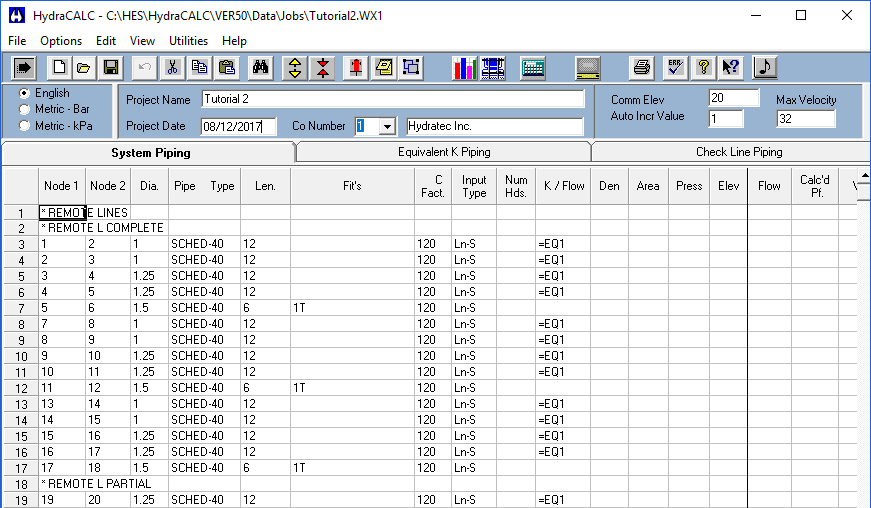
Task: Click the black arrow icon at toolbar start
Action: [x=23, y=68]
